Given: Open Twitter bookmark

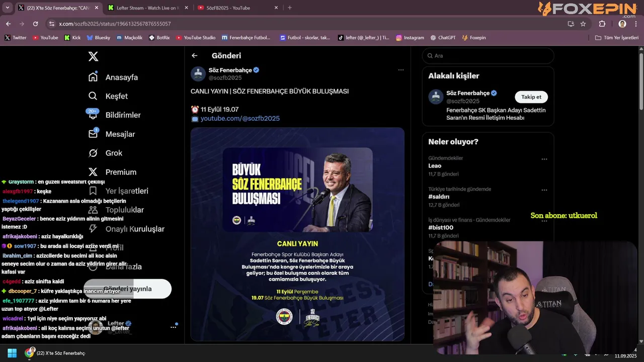Looking at the screenshot, I should [16, 38].
